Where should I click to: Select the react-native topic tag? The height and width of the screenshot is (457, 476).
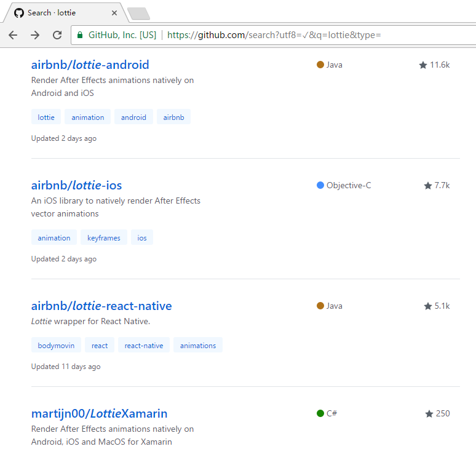[144, 345]
